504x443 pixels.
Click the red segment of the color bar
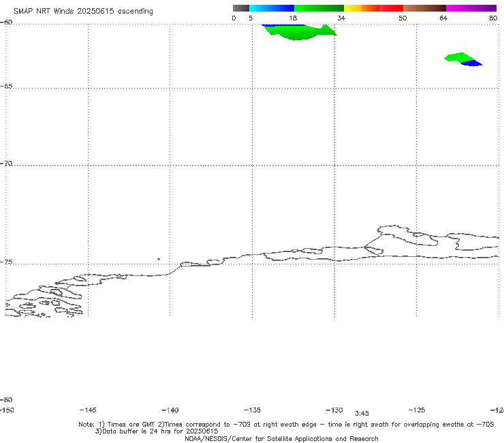click(391, 8)
